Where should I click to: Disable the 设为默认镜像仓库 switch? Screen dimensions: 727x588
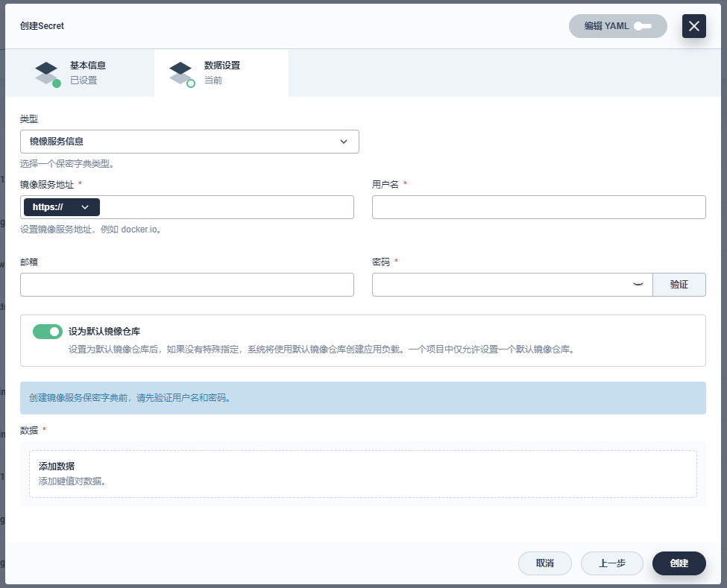47,332
